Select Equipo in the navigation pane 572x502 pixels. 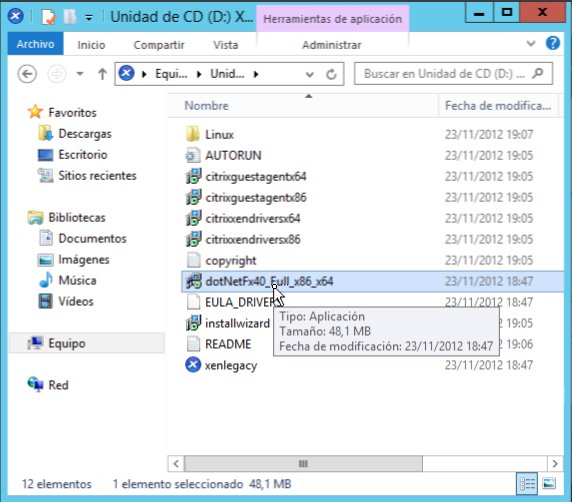point(87,343)
